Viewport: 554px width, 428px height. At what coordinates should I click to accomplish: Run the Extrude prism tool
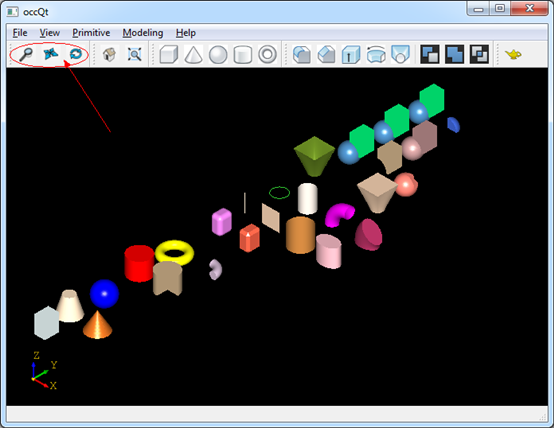tap(351, 54)
